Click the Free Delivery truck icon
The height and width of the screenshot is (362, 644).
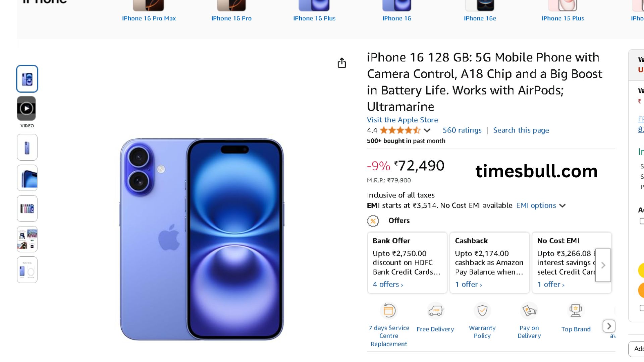coord(435,311)
